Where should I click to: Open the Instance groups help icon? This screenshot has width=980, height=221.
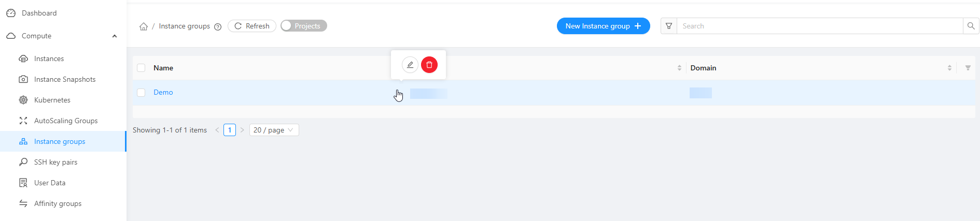click(218, 27)
